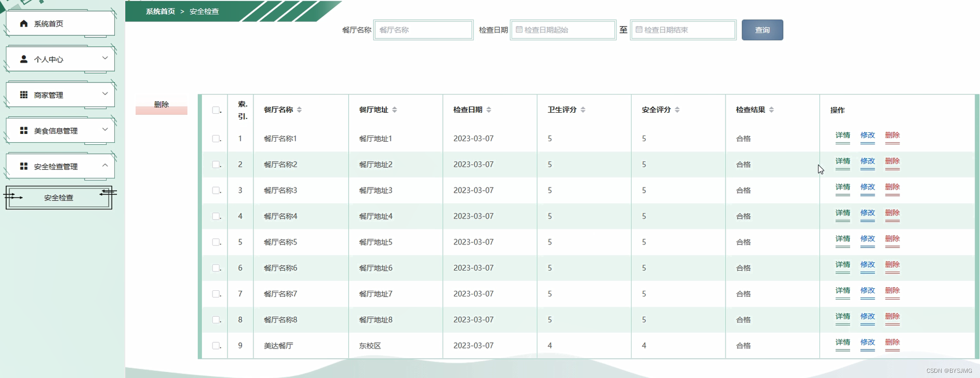
Task: Click 删除 for row 餐厅名称3
Action: pos(892,187)
